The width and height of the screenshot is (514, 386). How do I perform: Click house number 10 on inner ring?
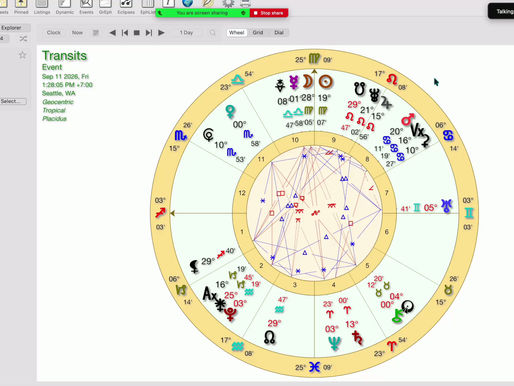tap(295, 140)
